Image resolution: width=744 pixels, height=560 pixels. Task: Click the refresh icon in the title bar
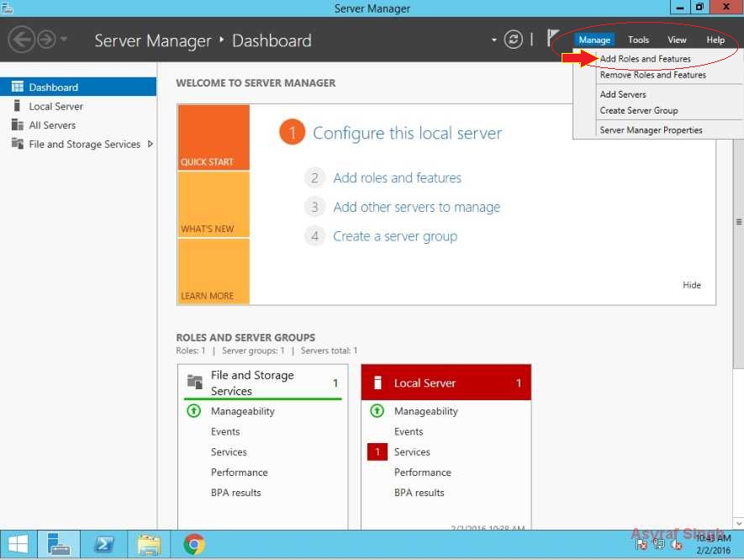pyautogui.click(x=513, y=40)
